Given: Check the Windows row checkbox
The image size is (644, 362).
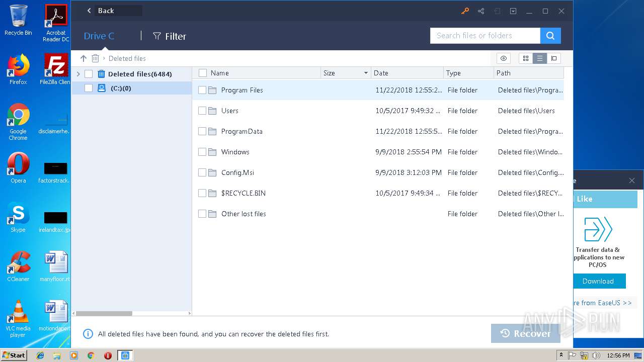Looking at the screenshot, I should click(x=202, y=152).
